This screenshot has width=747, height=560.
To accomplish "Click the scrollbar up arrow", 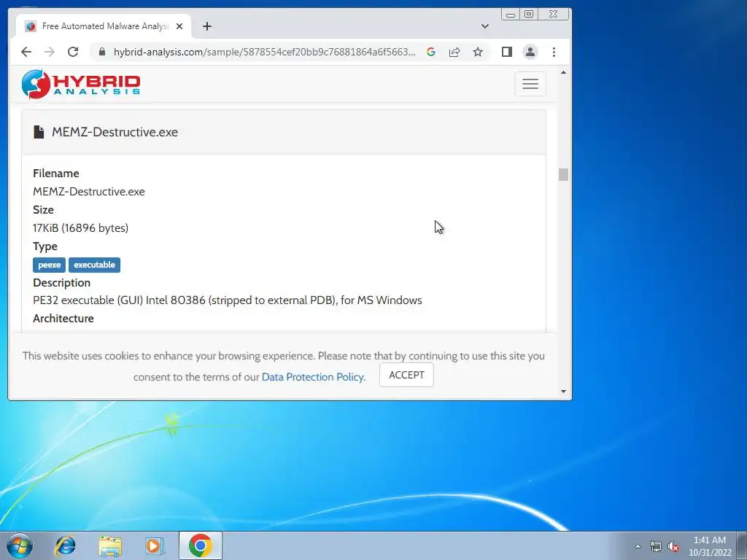I will [564, 72].
